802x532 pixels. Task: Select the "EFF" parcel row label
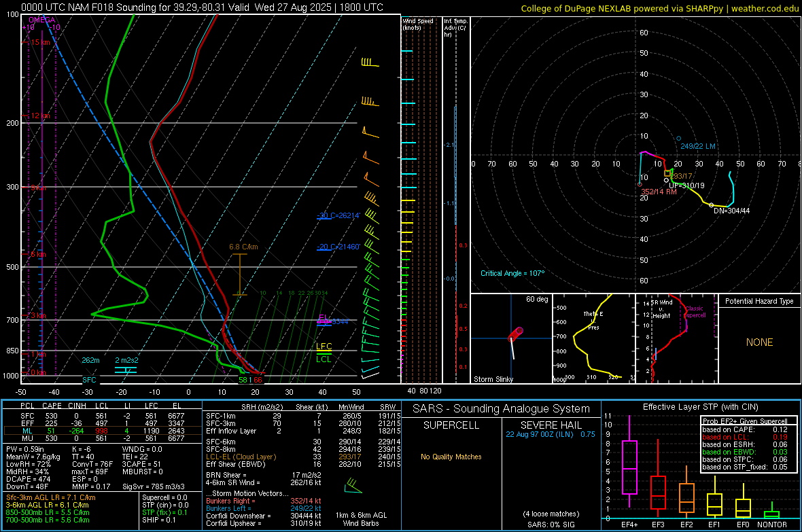pos(27,423)
